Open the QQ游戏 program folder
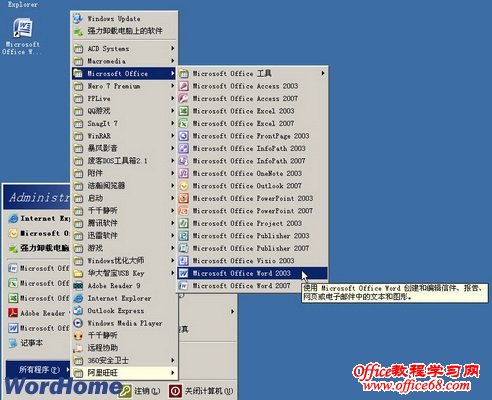 pyautogui.click(x=124, y=111)
